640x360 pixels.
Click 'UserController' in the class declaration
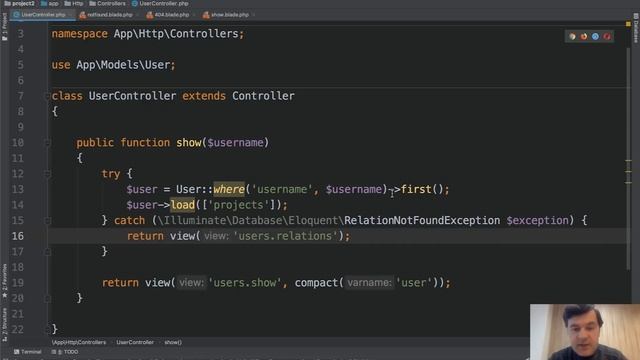132,96
